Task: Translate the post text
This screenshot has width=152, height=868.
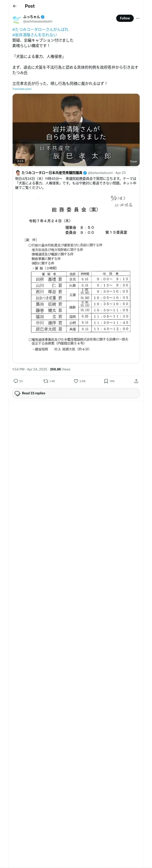Action: click(x=22, y=89)
